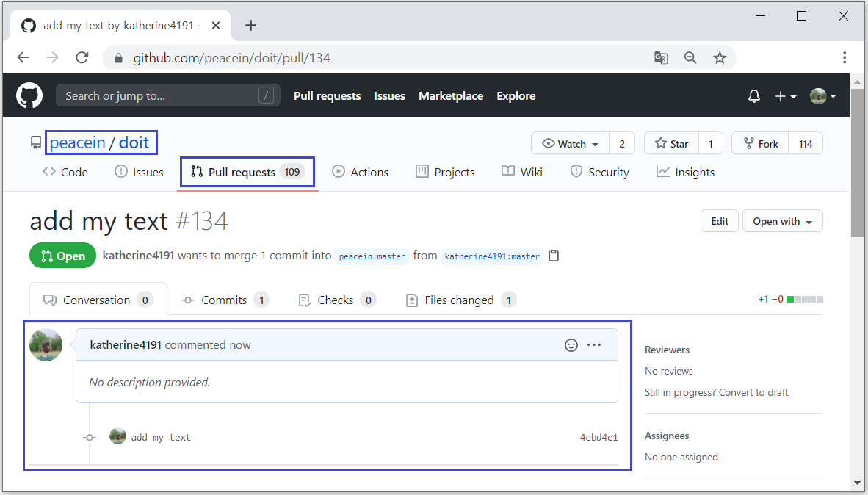Fork the repository
This screenshot has width=868, height=495.
click(x=760, y=143)
